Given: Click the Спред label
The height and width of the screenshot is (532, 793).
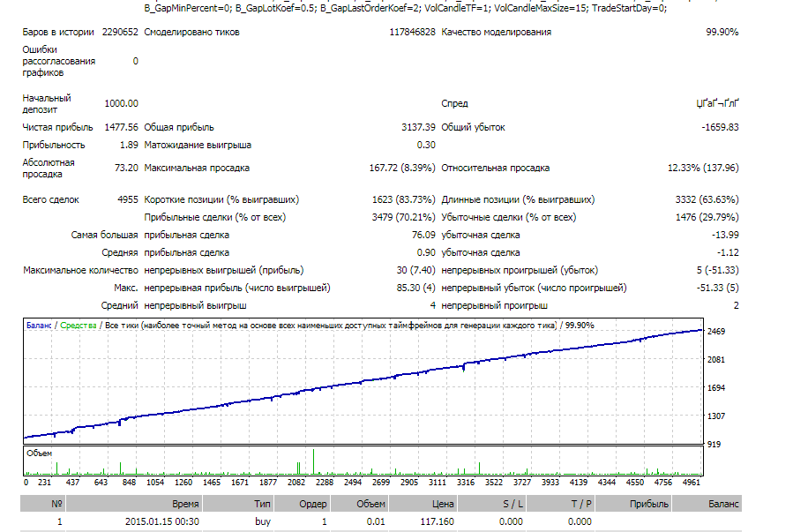Looking at the screenshot, I should coord(454,103).
